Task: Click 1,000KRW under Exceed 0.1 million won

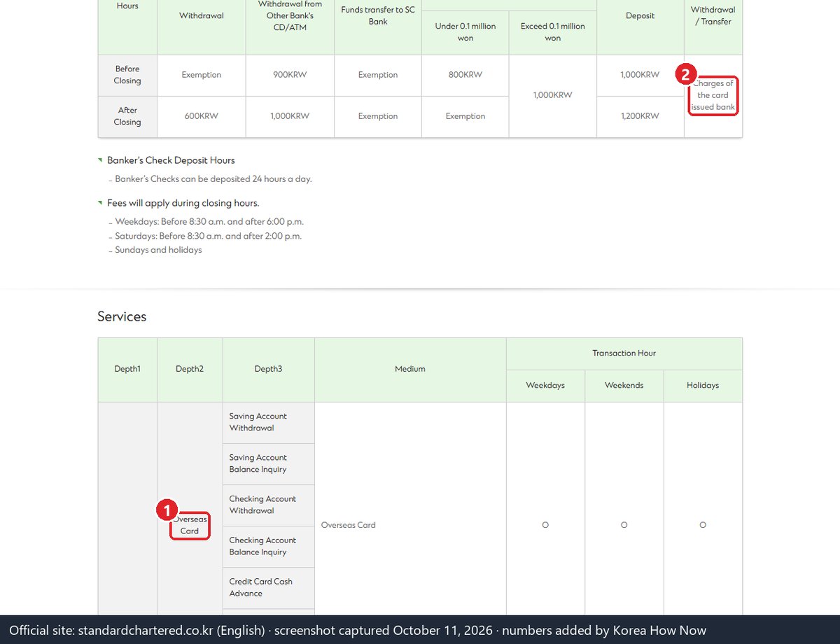Action: click(x=553, y=95)
